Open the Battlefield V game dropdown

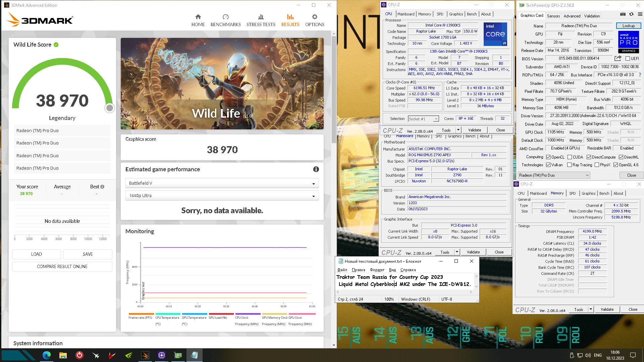pyautogui.click(x=222, y=183)
